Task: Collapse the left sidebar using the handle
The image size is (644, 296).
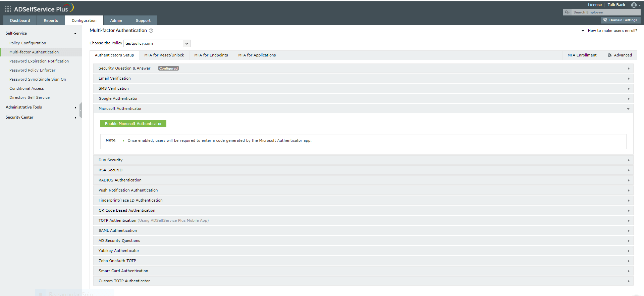Action: (x=80, y=110)
